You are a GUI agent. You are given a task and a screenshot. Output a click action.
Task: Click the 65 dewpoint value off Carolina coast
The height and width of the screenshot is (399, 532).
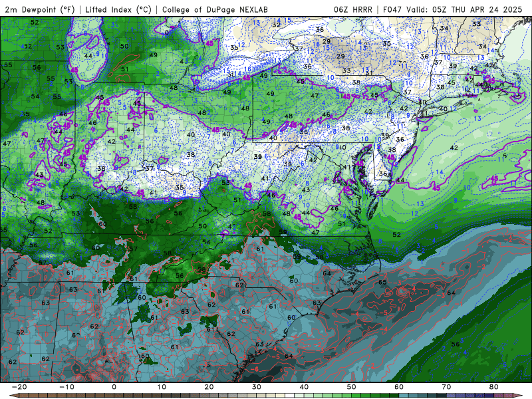point(382,282)
